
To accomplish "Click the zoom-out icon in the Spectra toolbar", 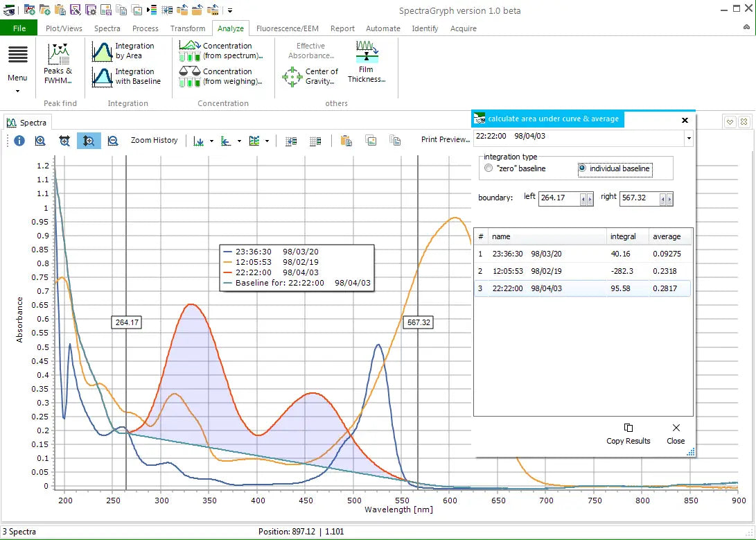I will pos(112,141).
